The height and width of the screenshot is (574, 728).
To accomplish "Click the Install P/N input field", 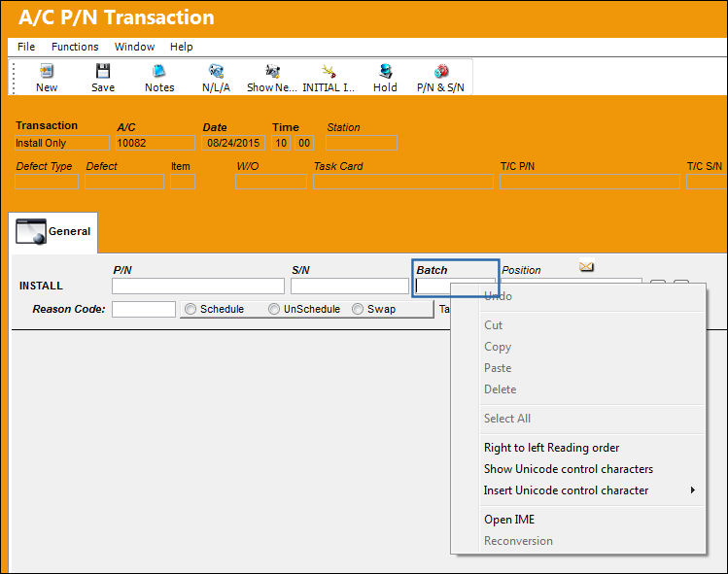I will tap(198, 286).
